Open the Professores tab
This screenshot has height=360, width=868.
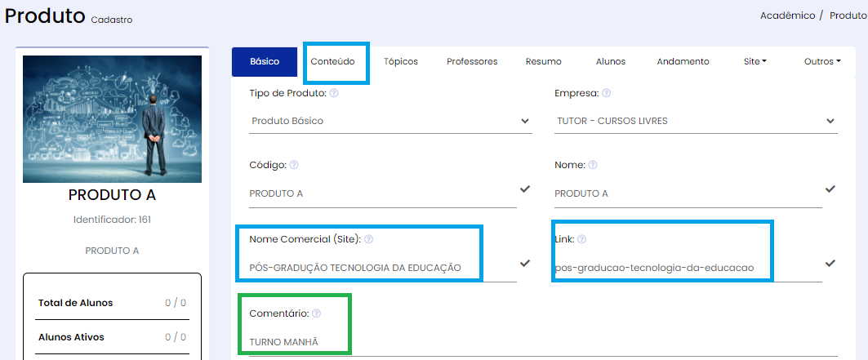(x=472, y=61)
